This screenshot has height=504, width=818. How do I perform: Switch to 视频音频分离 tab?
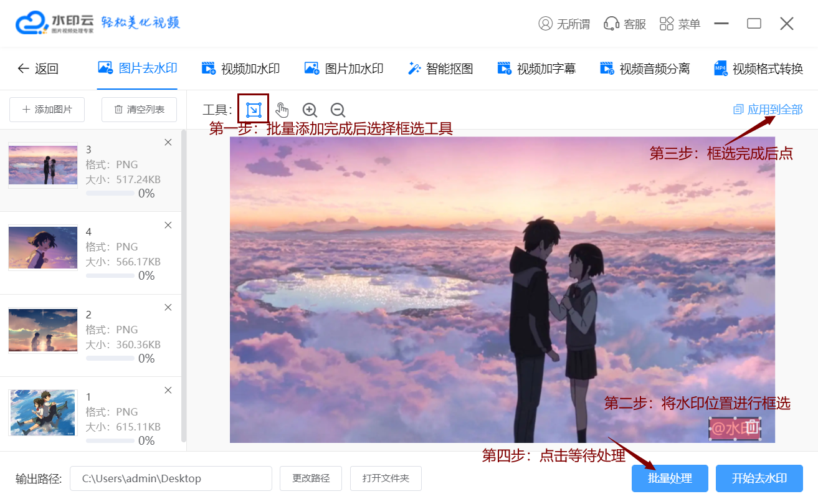645,69
